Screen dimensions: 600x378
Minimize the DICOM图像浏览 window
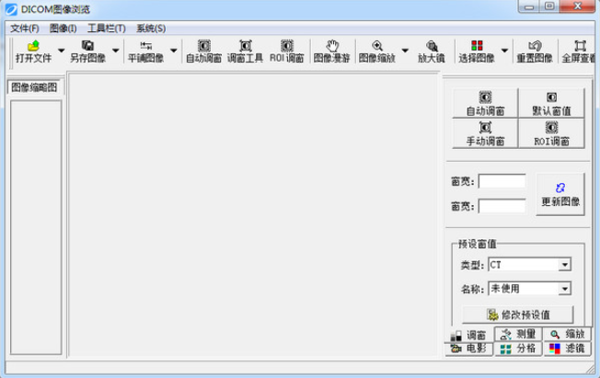click(x=529, y=6)
